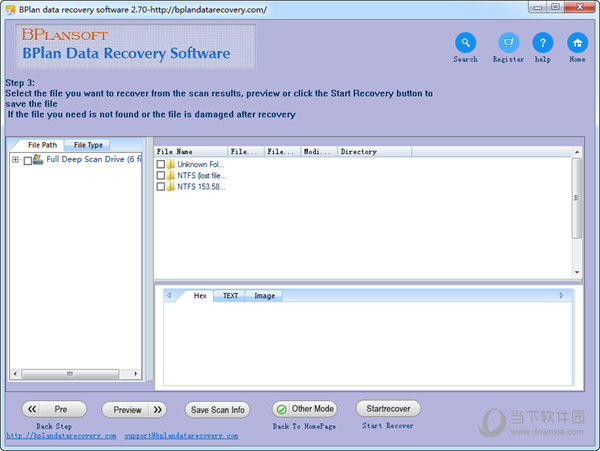Screen dimensions: 600x451
Task: Open the Hex preview tab
Action: point(200,296)
